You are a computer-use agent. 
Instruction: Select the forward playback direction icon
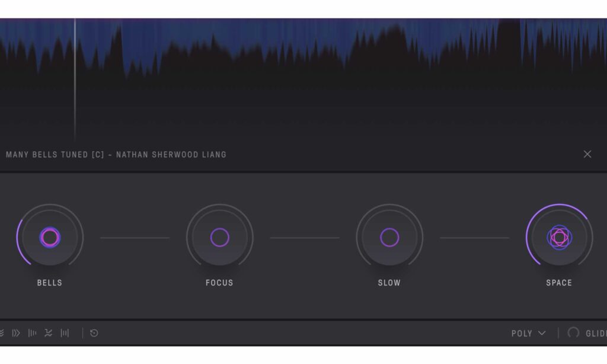click(x=15, y=333)
